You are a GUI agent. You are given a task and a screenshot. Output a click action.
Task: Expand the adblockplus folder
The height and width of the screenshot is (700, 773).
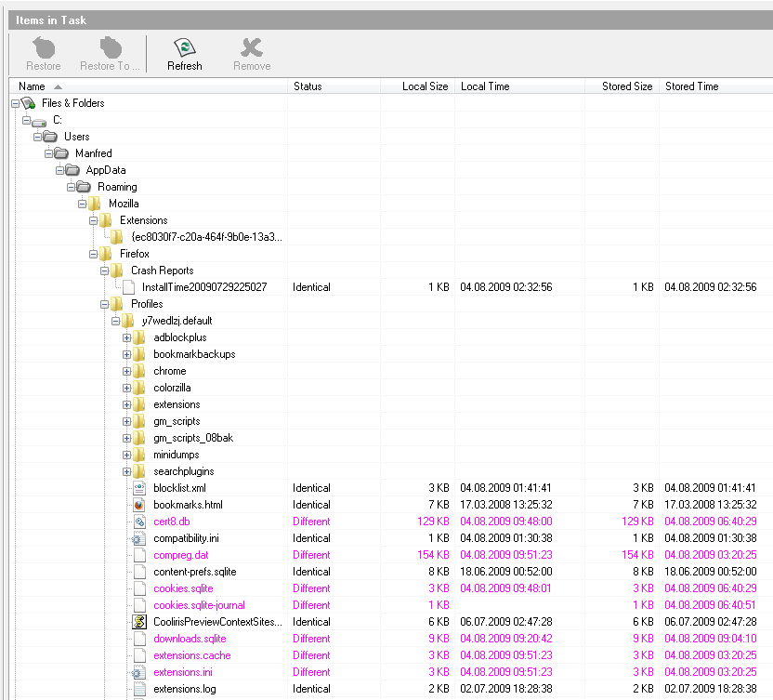[126, 337]
